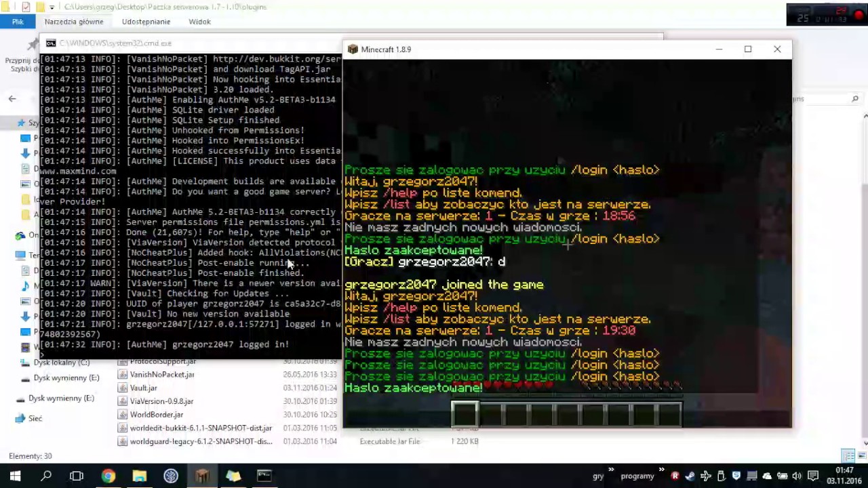
Task: Click the programy taskbar toolbar label
Action: 637,476
